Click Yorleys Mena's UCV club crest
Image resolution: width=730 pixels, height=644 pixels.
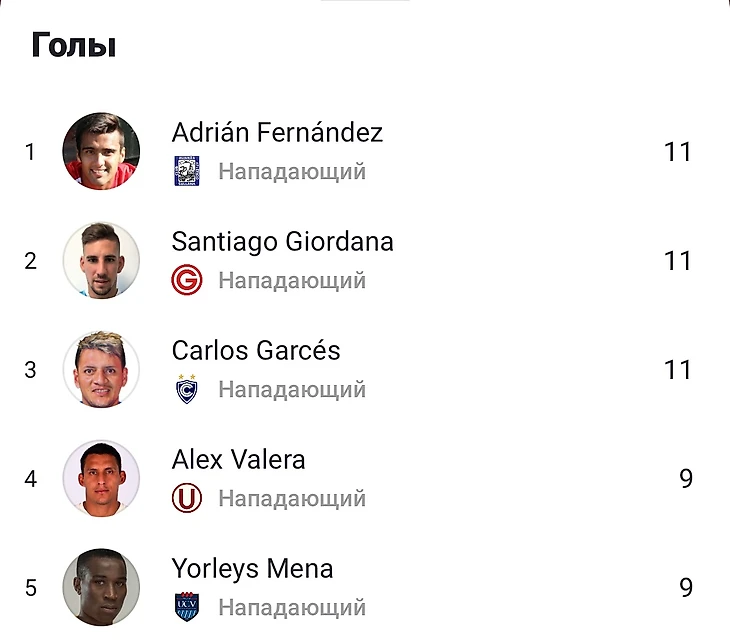click(186, 607)
